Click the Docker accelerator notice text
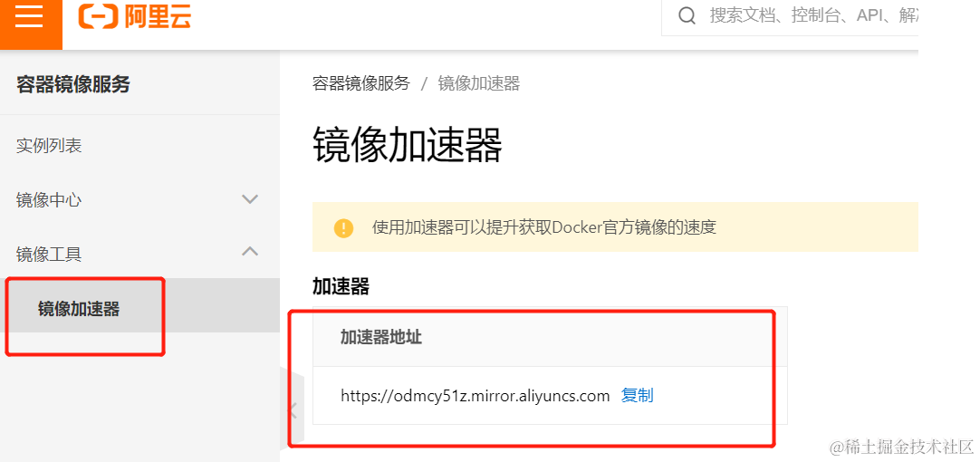This screenshot has width=980, height=462. point(543,227)
